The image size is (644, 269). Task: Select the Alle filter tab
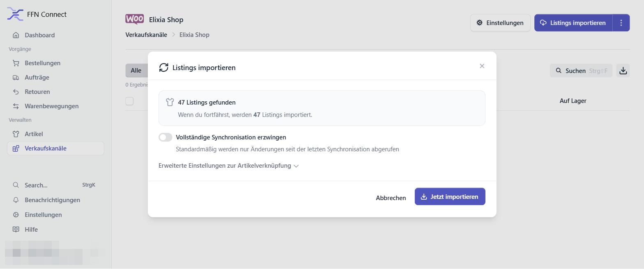[x=136, y=71]
